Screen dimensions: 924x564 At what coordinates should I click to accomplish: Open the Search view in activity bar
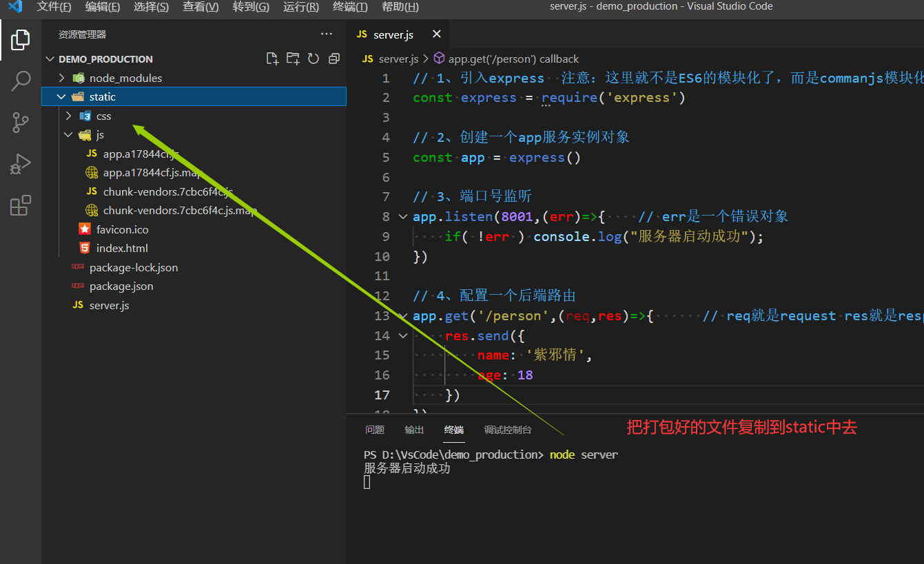[x=21, y=81]
